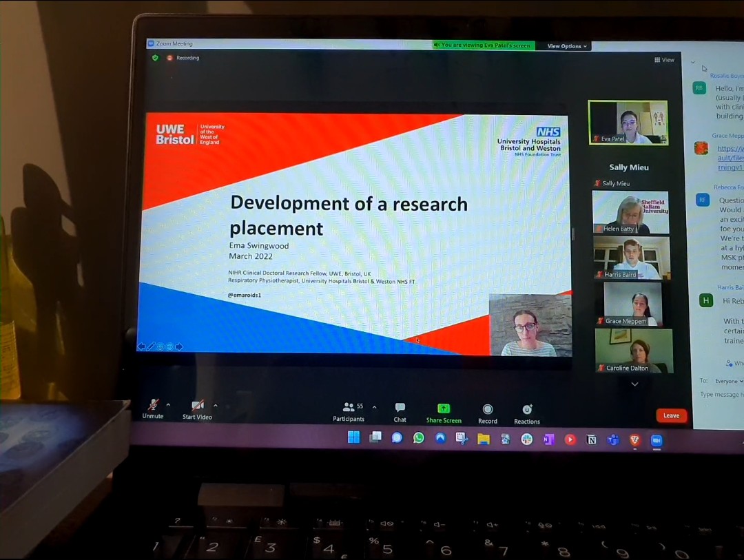Select the slide pen annotation tool
The width and height of the screenshot is (744, 560).
click(151, 347)
